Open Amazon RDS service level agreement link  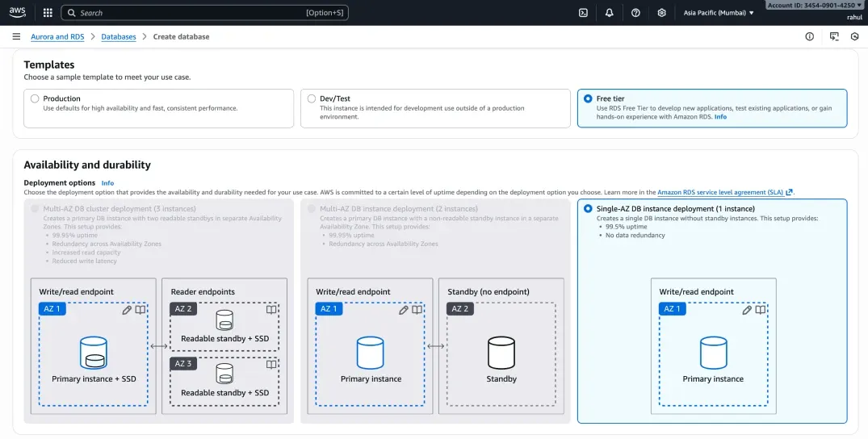[x=724, y=192]
